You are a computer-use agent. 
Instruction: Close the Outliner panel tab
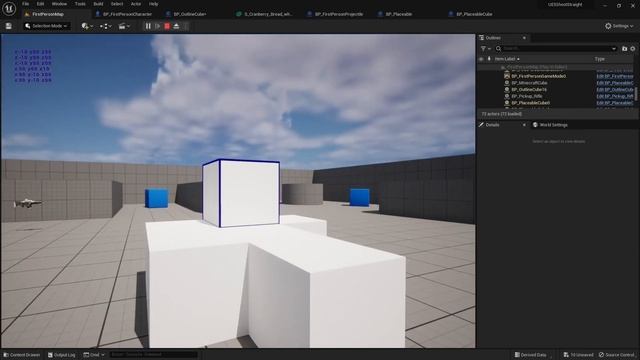pyautogui.click(x=524, y=38)
